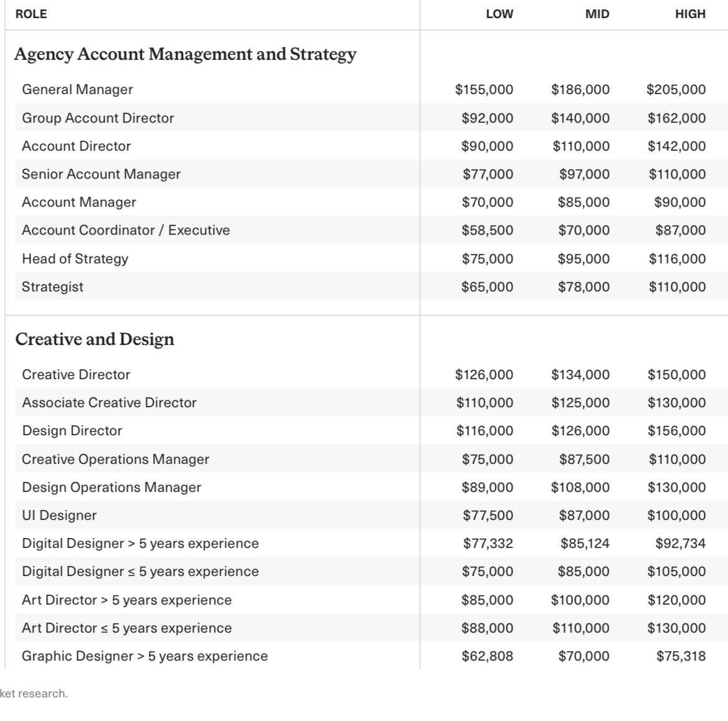Click the Digital Designer > 5 years low $77,332
This screenshot has height=721, width=728.
(488, 543)
